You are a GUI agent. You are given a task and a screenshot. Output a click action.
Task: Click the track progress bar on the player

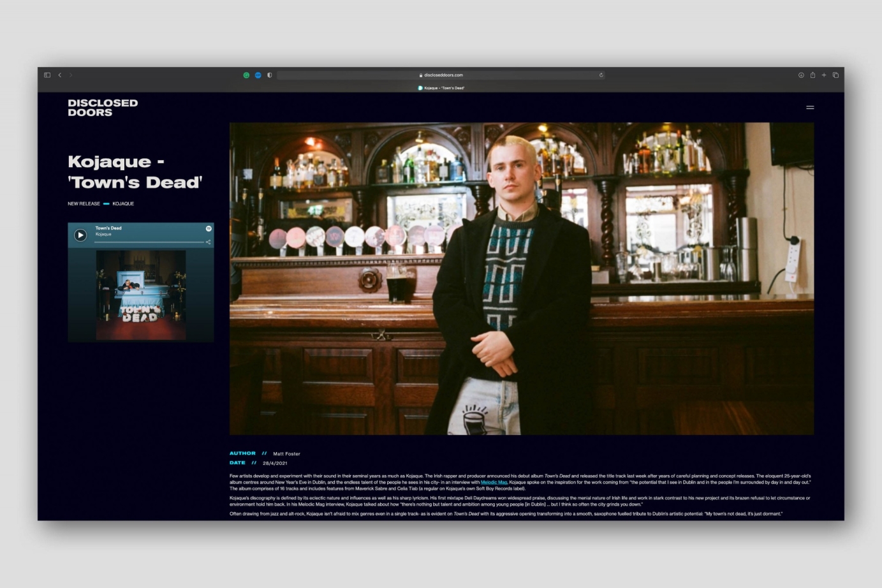tap(150, 243)
